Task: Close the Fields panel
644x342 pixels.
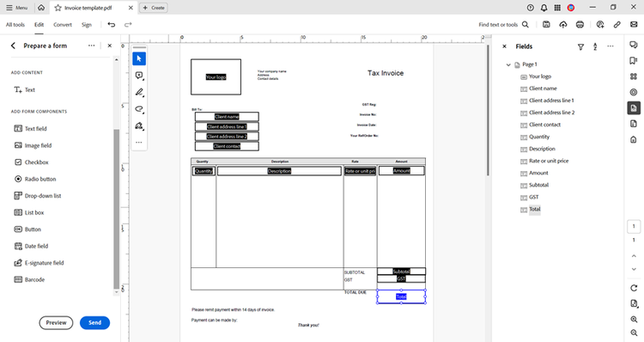Action: click(x=504, y=46)
